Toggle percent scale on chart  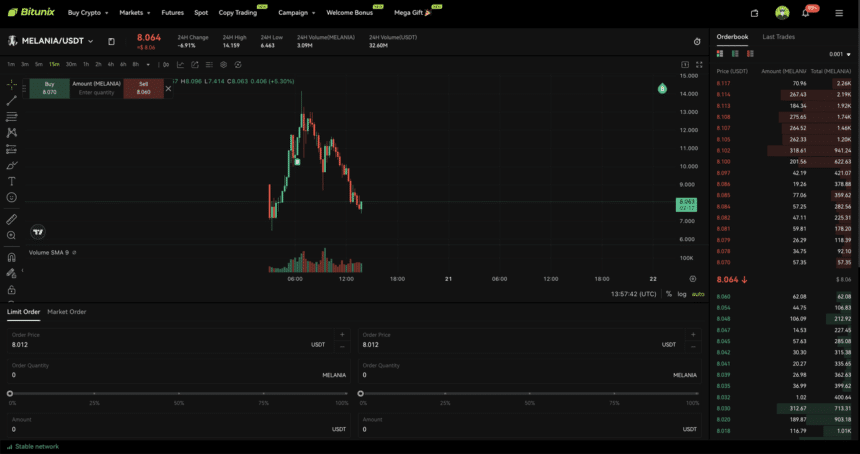669,294
